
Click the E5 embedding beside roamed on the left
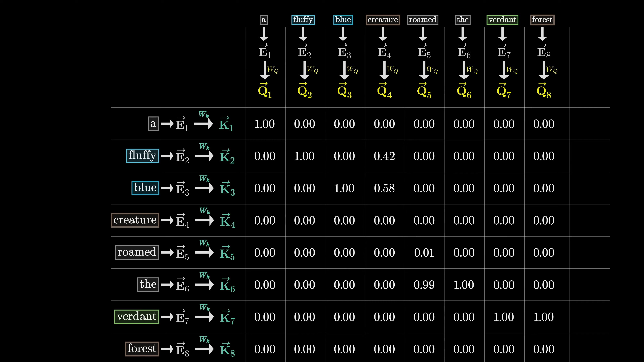[182, 253]
